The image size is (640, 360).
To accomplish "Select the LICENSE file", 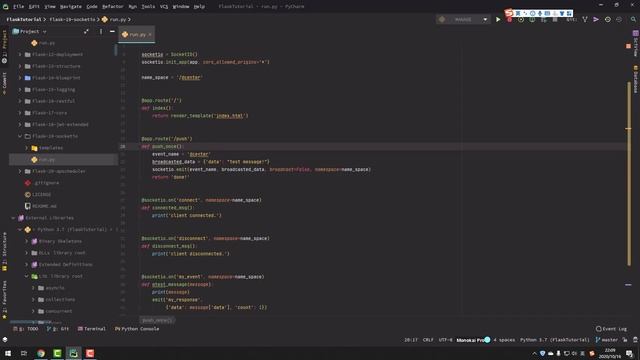I will pos(38,195).
